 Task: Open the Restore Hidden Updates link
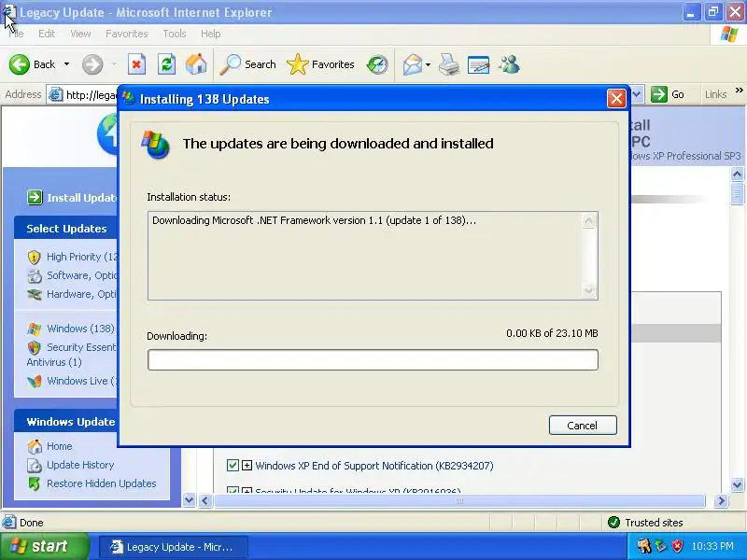102,483
